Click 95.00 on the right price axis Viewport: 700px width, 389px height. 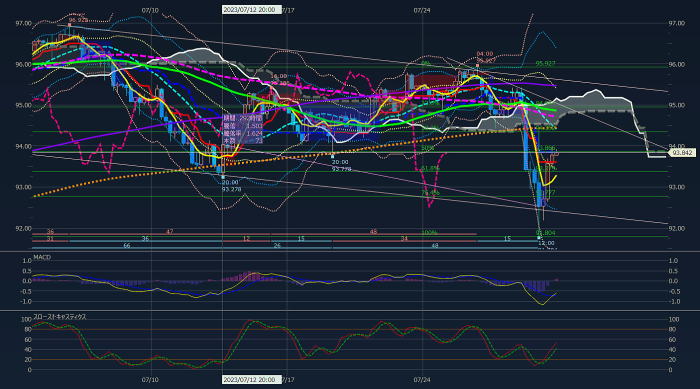point(676,105)
